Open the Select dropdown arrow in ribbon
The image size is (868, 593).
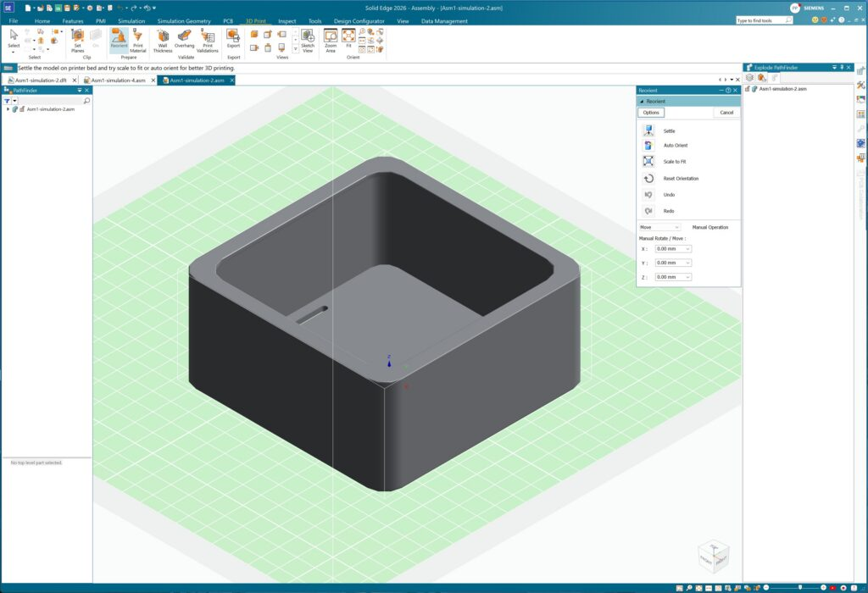point(14,52)
